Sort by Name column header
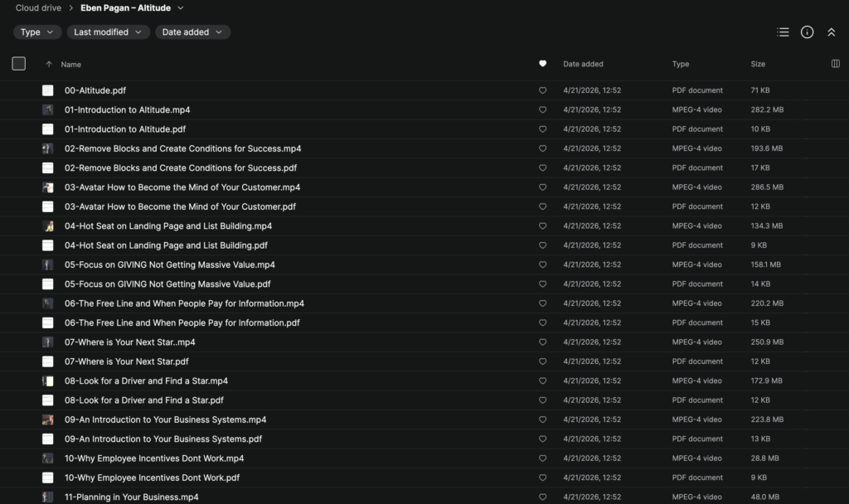This screenshot has height=504, width=849. [x=71, y=65]
